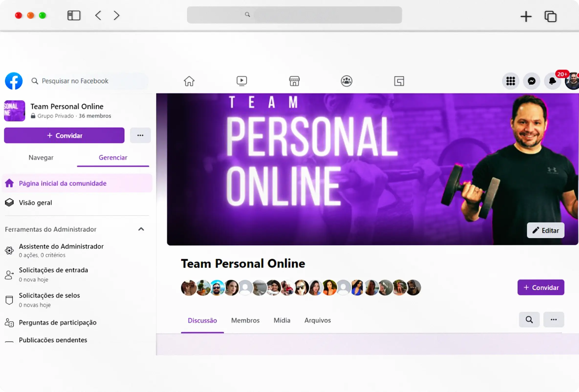The height and width of the screenshot is (392, 579).
Task: Open the notifications bell with 20+ badge
Action: 552,81
